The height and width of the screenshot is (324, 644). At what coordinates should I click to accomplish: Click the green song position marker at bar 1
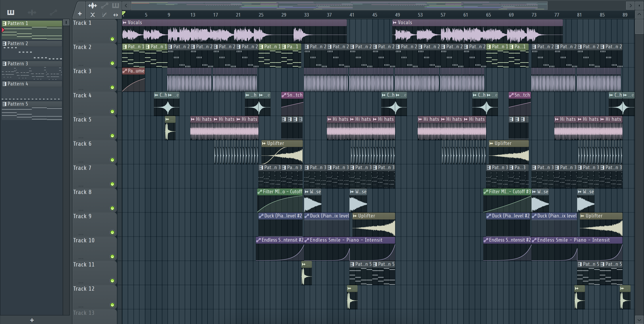click(124, 14)
